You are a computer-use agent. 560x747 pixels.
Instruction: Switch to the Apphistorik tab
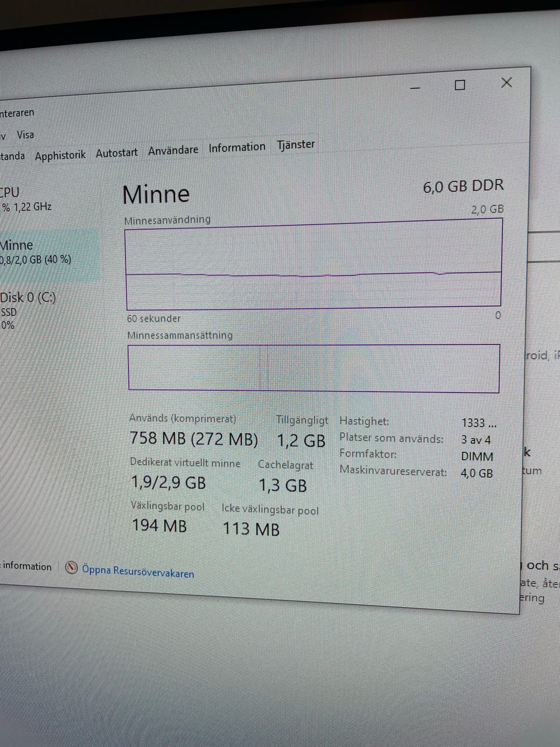(x=60, y=155)
